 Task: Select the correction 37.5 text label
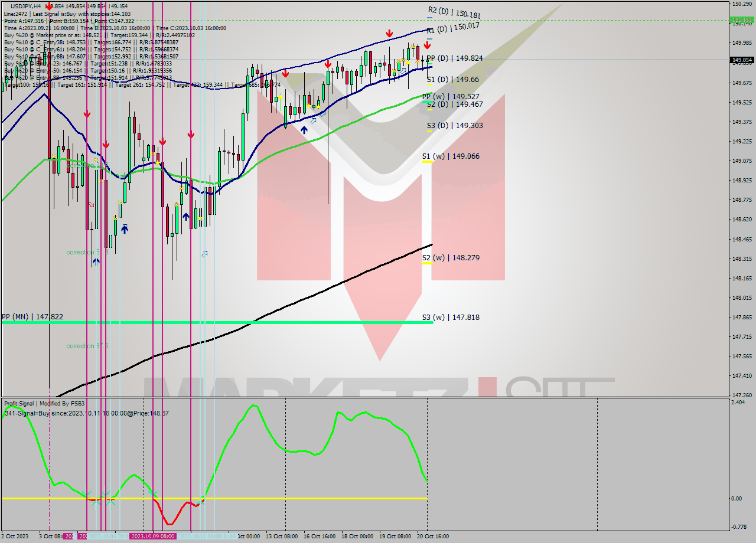(87, 345)
